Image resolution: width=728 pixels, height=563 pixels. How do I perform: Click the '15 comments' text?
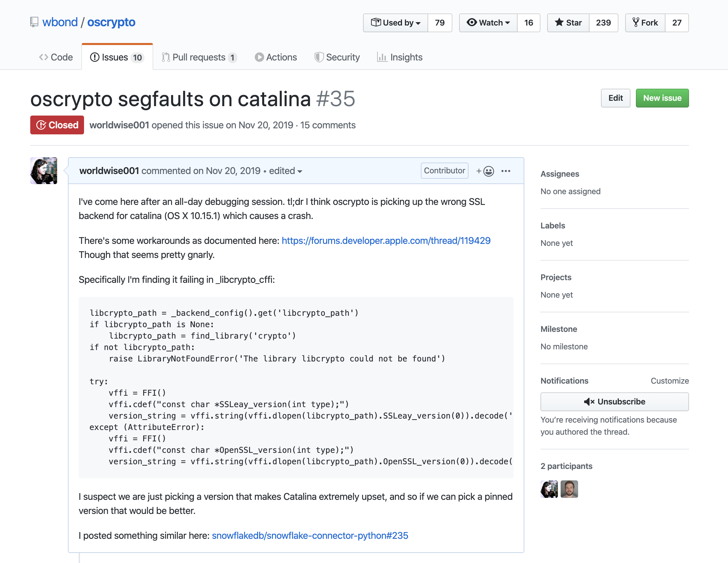tap(328, 125)
